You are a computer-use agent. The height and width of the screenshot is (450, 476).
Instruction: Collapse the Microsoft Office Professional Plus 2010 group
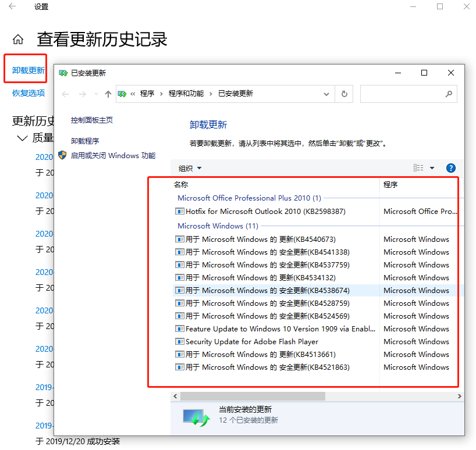point(249,198)
